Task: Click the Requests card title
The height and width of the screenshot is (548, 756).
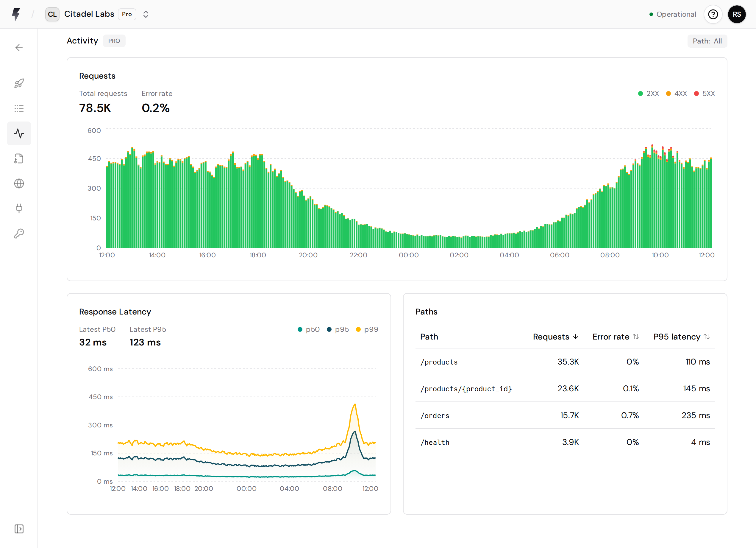Action: (97, 76)
